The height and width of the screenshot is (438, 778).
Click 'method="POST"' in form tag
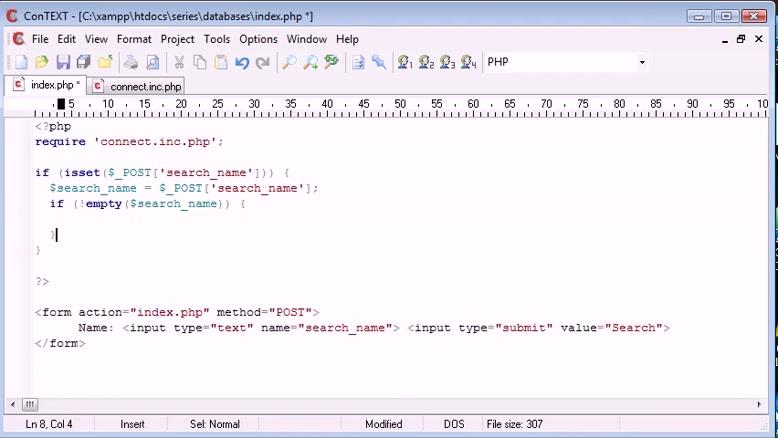point(264,313)
